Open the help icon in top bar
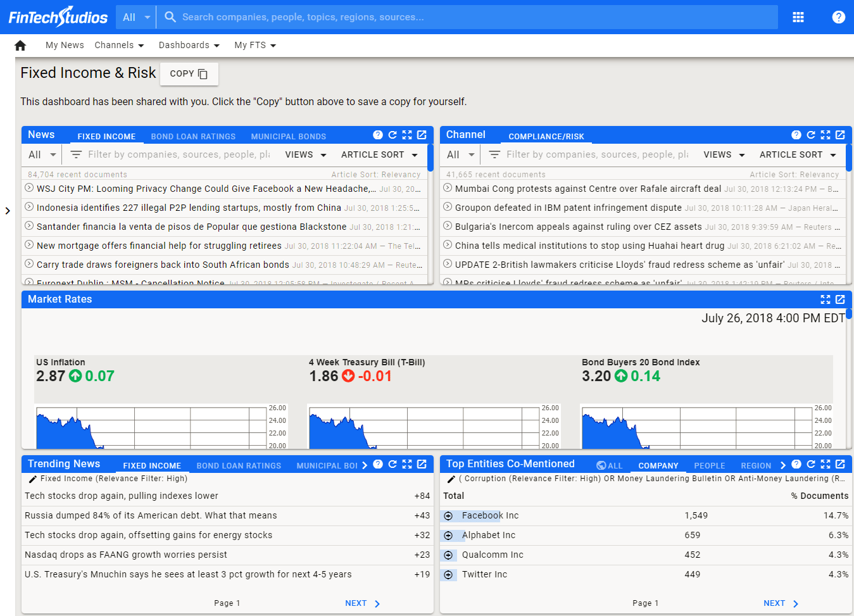The image size is (854, 616). tap(839, 17)
